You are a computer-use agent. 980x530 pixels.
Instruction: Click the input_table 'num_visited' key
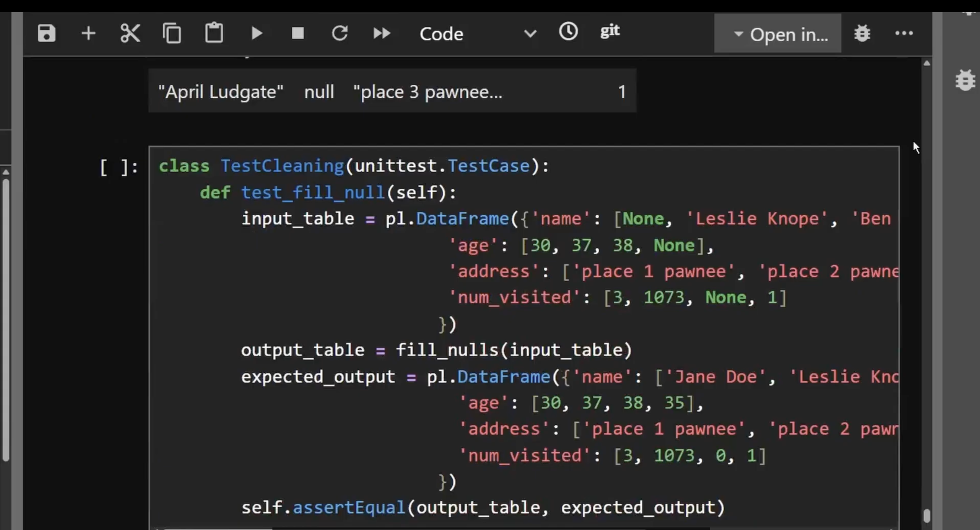(x=514, y=297)
